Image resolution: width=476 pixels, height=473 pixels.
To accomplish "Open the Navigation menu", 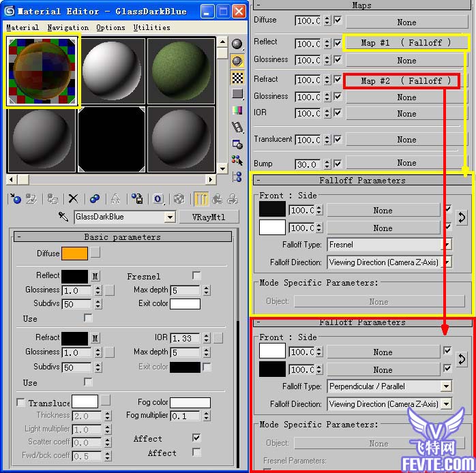I will coord(68,28).
